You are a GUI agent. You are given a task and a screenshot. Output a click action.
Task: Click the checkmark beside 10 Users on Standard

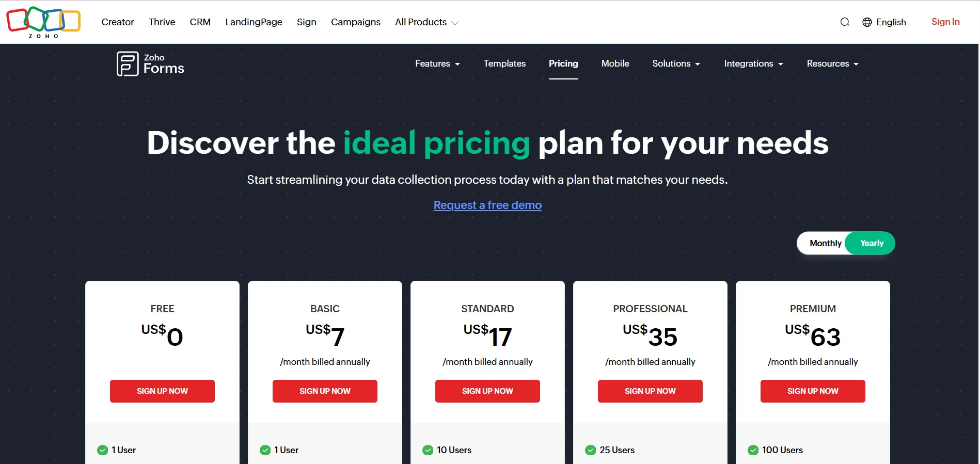[428, 450]
